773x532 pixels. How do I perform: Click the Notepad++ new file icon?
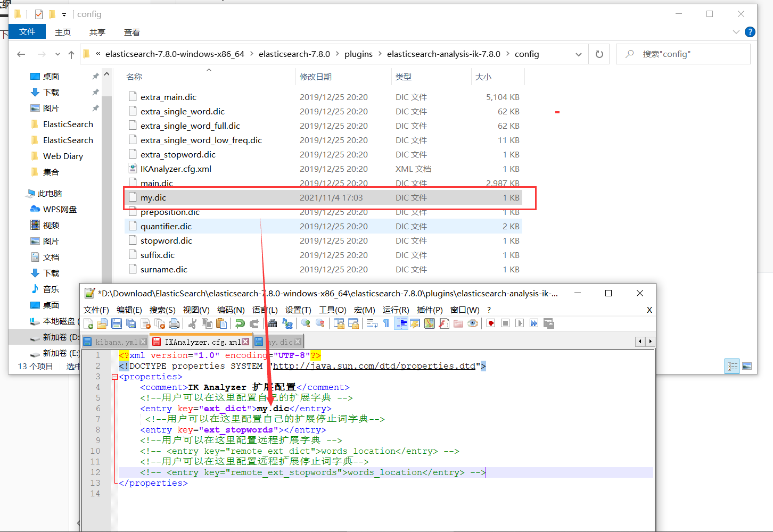[x=88, y=323]
